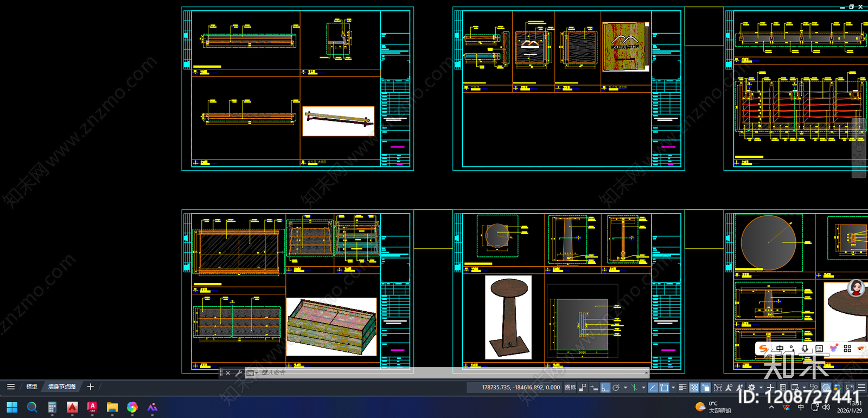The height and width of the screenshot is (418, 868).
Task: Open command line customization wrench
Action: pos(238,373)
